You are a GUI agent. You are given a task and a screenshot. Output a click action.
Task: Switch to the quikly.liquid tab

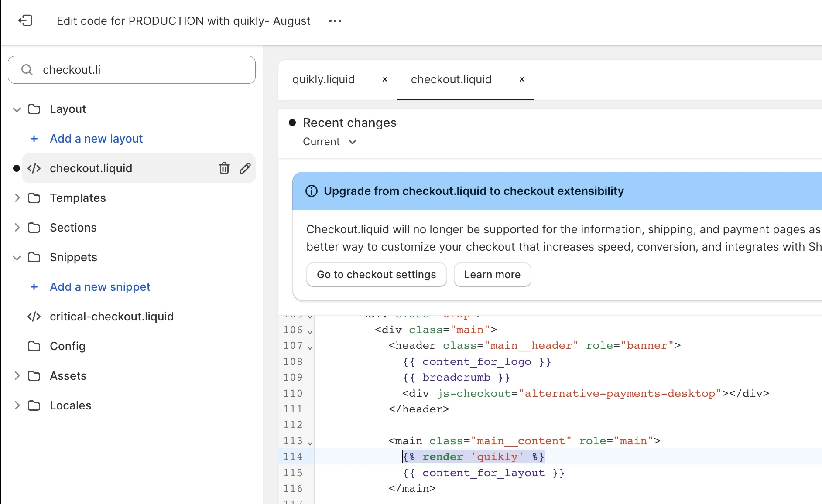point(323,79)
